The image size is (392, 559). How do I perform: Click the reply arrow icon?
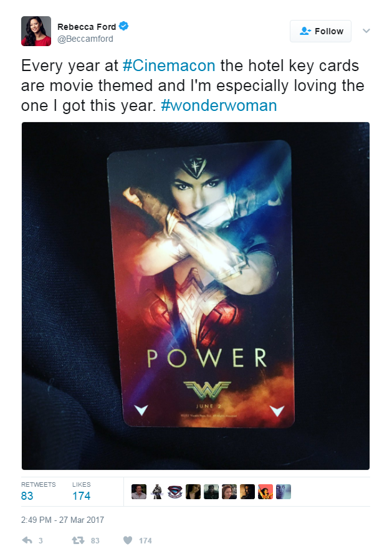pos(27,540)
